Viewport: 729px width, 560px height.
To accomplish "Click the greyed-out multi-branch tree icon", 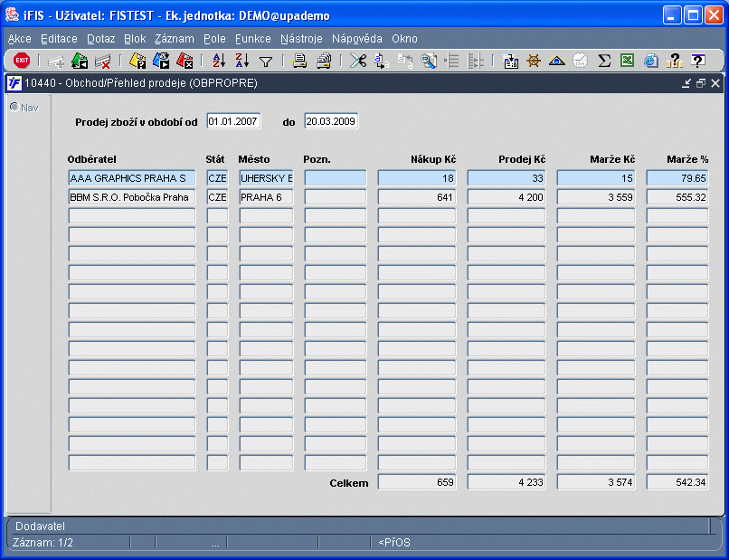I will (475, 61).
